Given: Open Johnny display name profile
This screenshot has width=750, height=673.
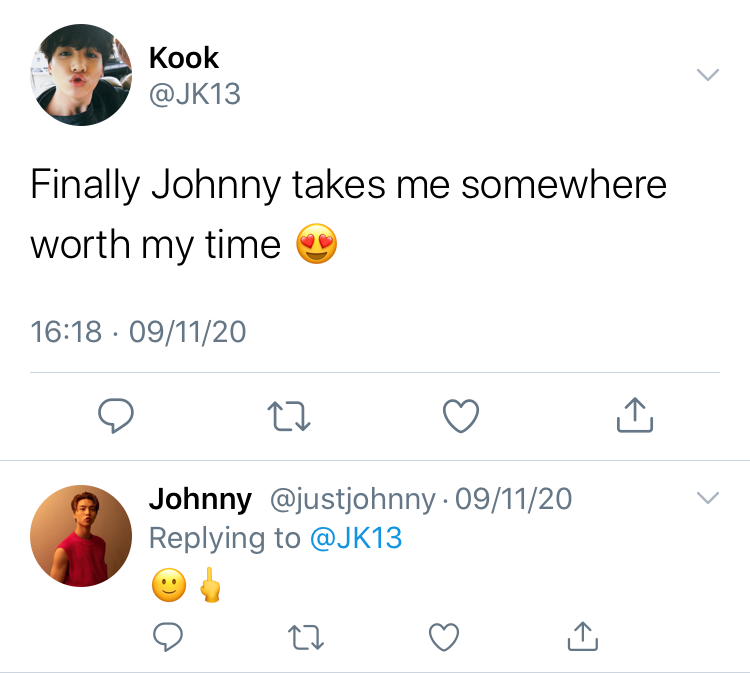Looking at the screenshot, I should pyautogui.click(x=200, y=499).
